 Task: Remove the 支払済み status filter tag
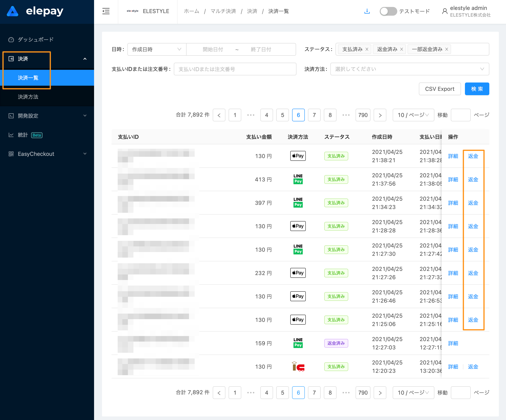coord(367,49)
